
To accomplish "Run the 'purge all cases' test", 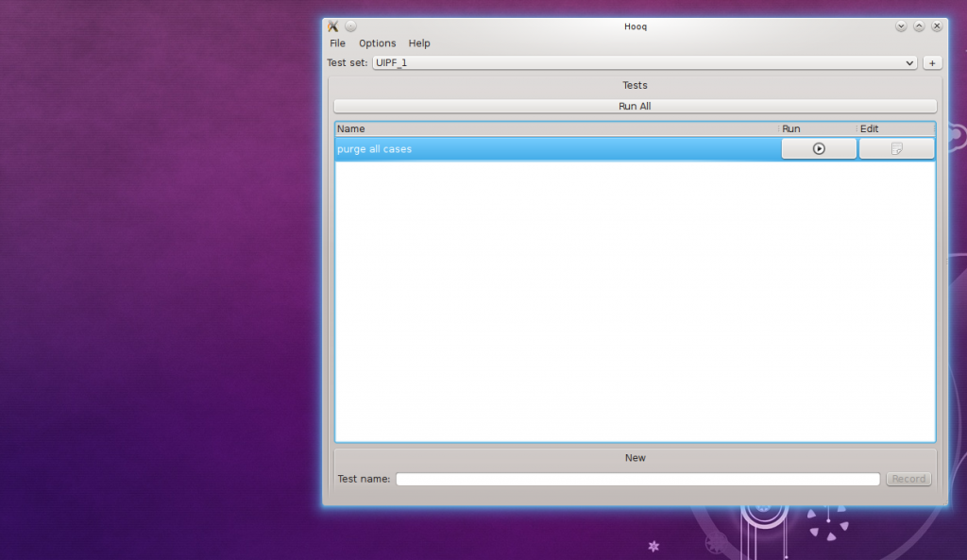I will [x=819, y=148].
